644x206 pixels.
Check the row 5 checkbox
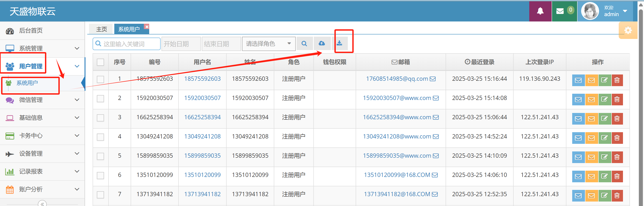pyautogui.click(x=100, y=157)
